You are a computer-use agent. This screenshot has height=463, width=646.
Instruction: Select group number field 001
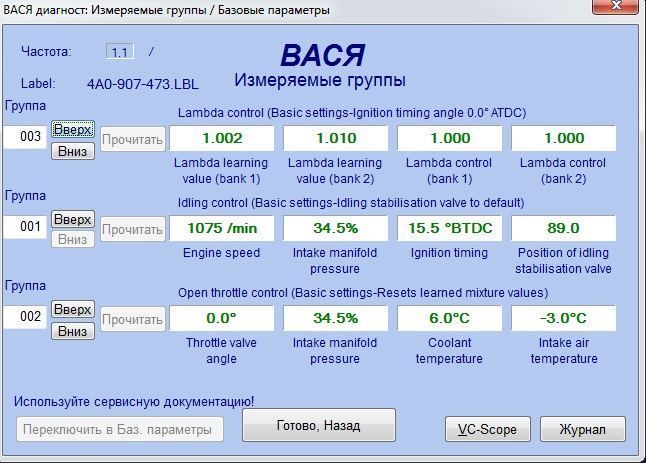click(x=26, y=227)
